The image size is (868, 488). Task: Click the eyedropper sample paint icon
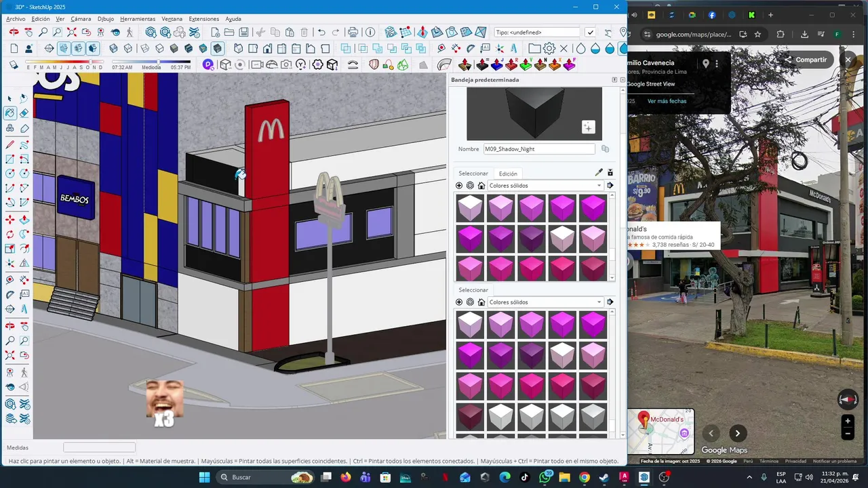tap(599, 173)
